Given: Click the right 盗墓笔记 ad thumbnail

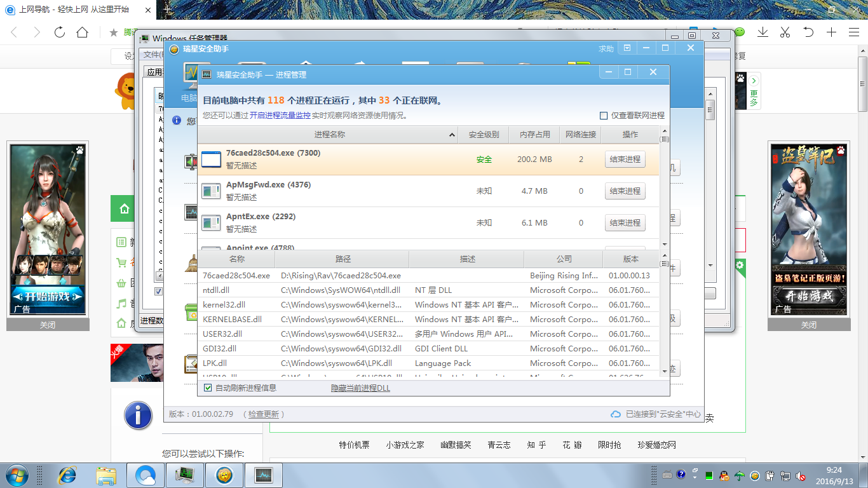Looking at the screenshot, I should click(x=809, y=230).
